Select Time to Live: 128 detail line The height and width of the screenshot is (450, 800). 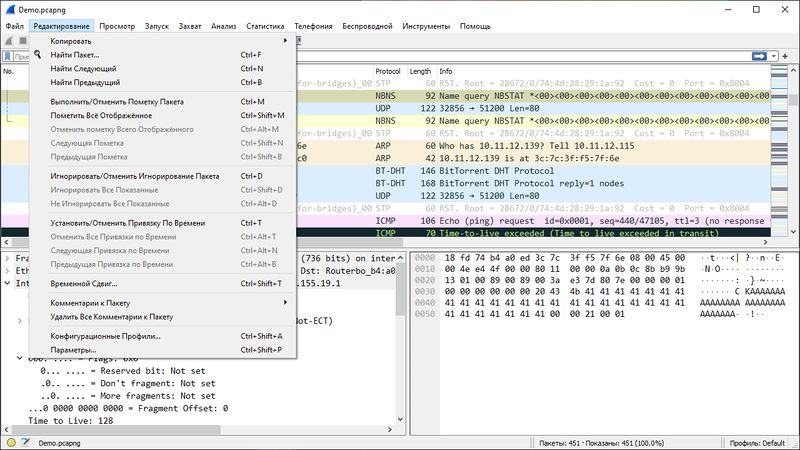[70, 420]
